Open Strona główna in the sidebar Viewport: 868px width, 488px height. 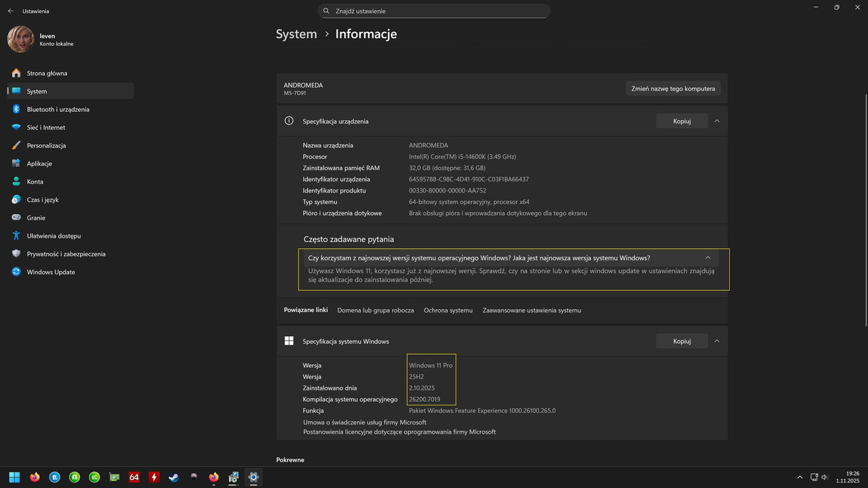coord(71,73)
